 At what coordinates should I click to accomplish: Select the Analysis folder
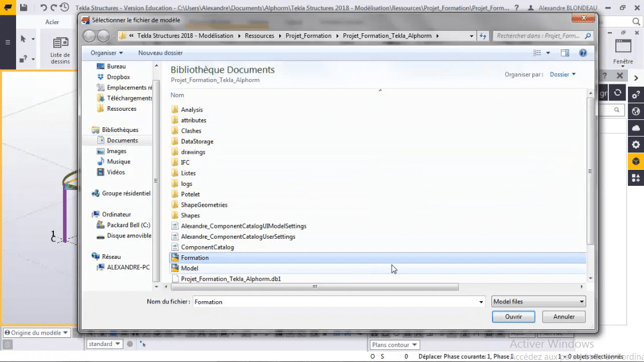[x=192, y=110]
